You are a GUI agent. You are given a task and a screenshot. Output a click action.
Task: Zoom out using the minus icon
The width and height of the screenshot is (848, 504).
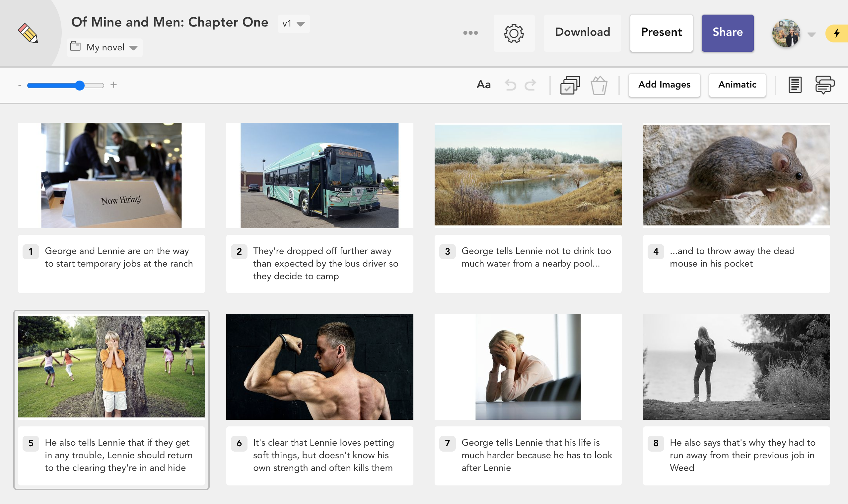point(20,85)
